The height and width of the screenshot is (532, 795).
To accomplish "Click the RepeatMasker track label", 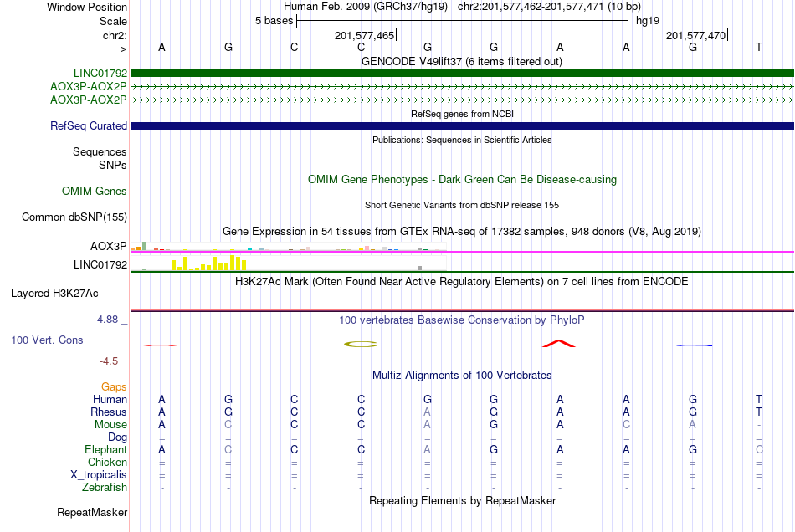I will (x=92, y=512).
